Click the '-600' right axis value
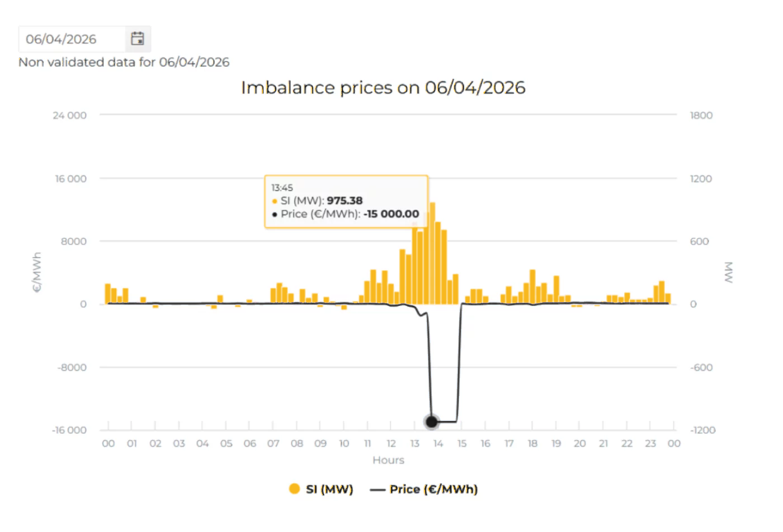The height and width of the screenshot is (532, 783). point(701,368)
